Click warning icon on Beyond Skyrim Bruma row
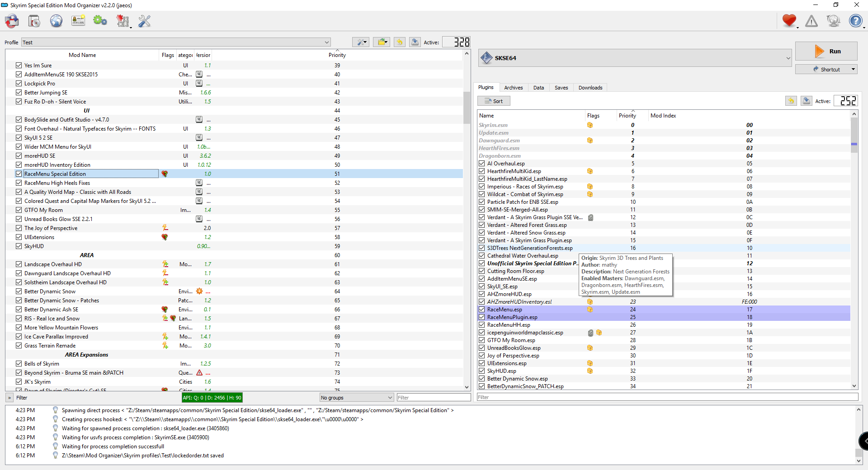 tap(199, 372)
